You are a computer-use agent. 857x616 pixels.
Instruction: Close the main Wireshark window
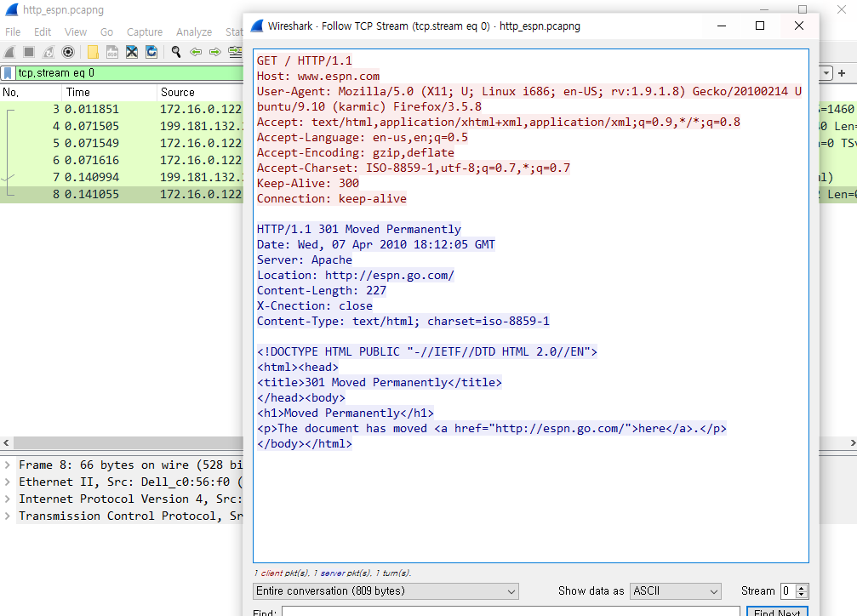tap(842, 9)
